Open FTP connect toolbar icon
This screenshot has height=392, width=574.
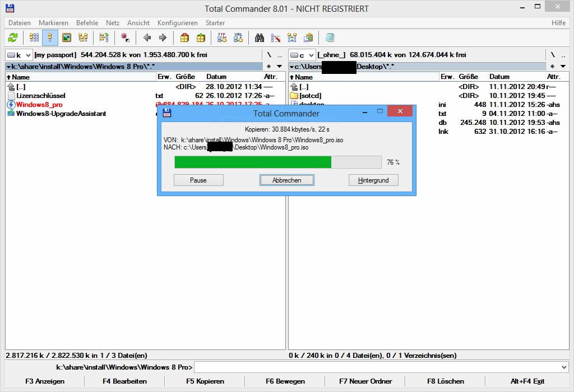point(222,38)
